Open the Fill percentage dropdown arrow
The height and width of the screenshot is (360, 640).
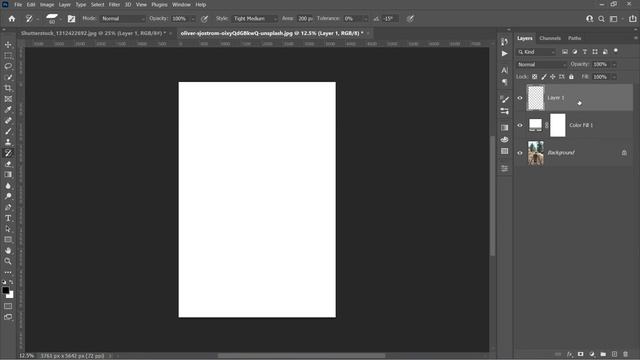(614, 77)
